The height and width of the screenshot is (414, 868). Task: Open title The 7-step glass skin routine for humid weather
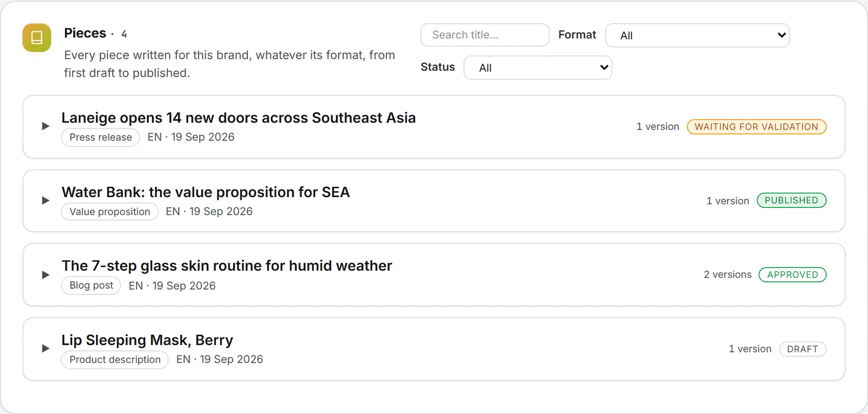(x=227, y=266)
